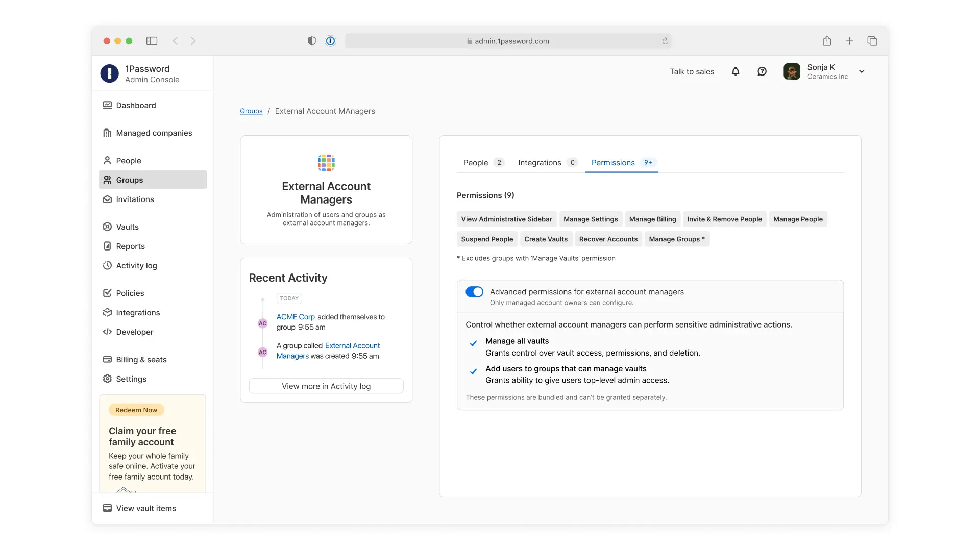Switch to the People tab

[x=483, y=162]
